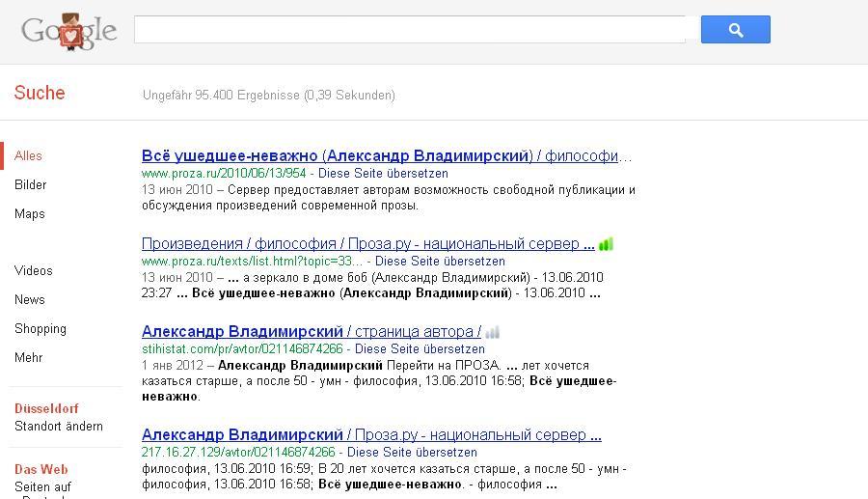Open Произведения / философия result link
Screen dimensions: 868x499
(x=368, y=243)
